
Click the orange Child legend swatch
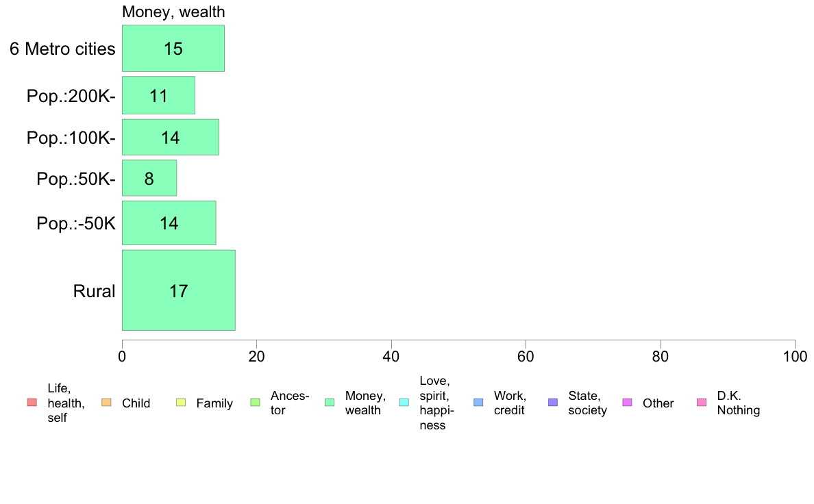[106, 402]
